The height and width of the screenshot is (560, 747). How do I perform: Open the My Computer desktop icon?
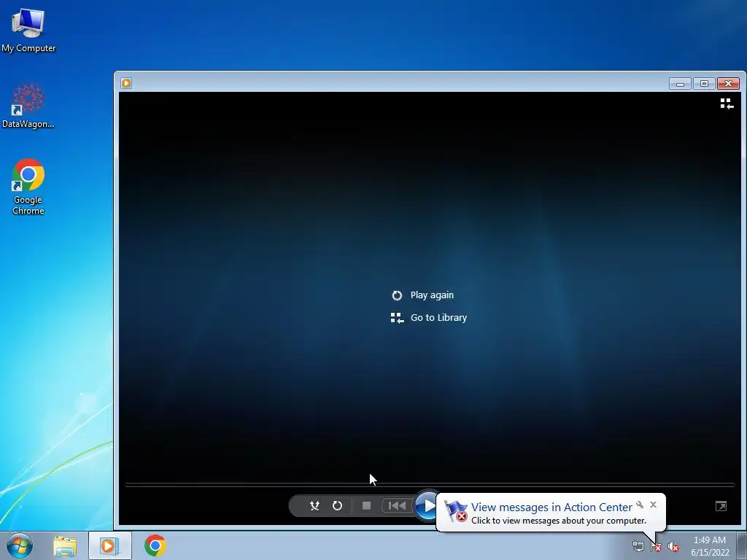point(28,30)
